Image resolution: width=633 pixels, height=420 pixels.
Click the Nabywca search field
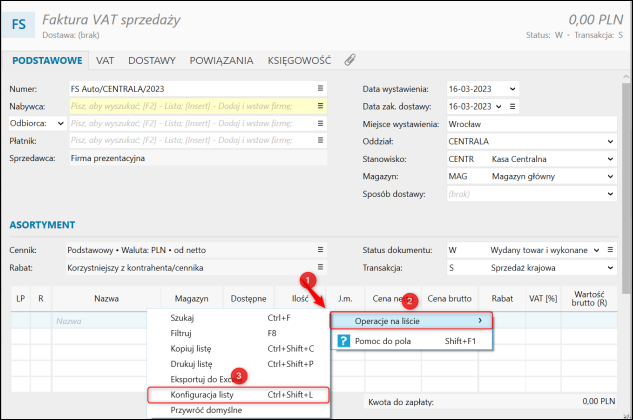click(x=190, y=105)
